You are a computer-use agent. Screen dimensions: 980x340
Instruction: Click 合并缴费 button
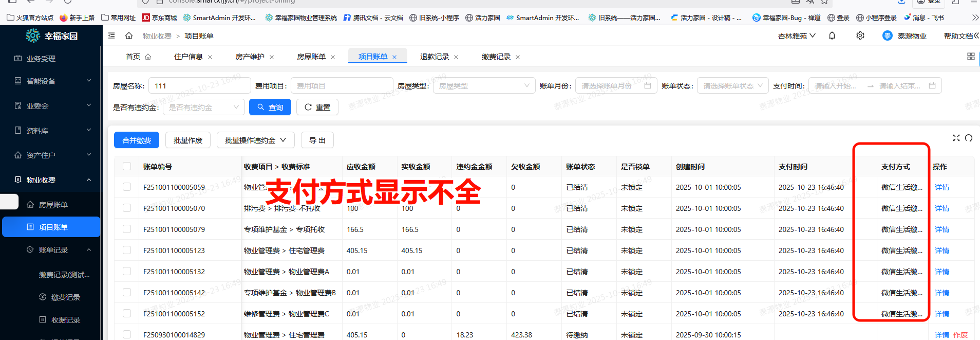pos(137,140)
